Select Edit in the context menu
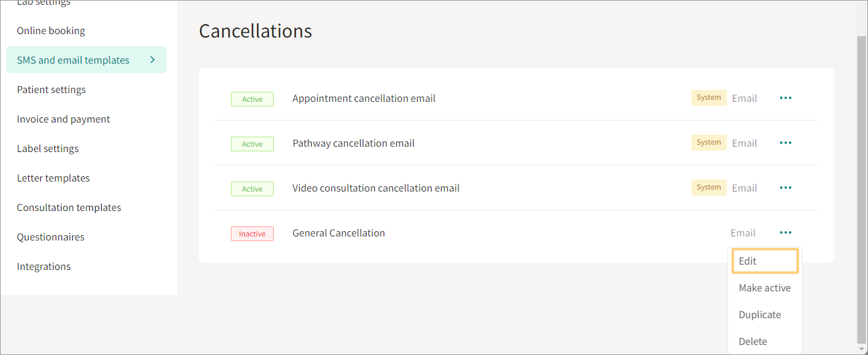The image size is (868, 355). (765, 261)
